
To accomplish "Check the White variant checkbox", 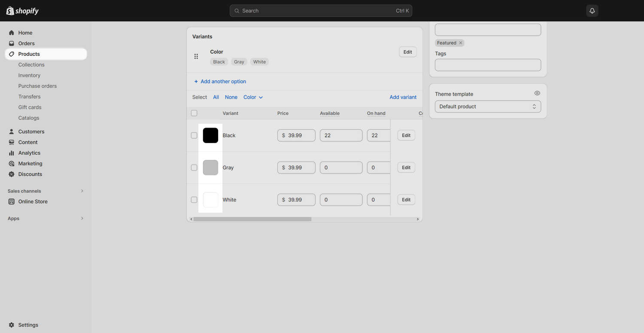I will click(x=194, y=200).
